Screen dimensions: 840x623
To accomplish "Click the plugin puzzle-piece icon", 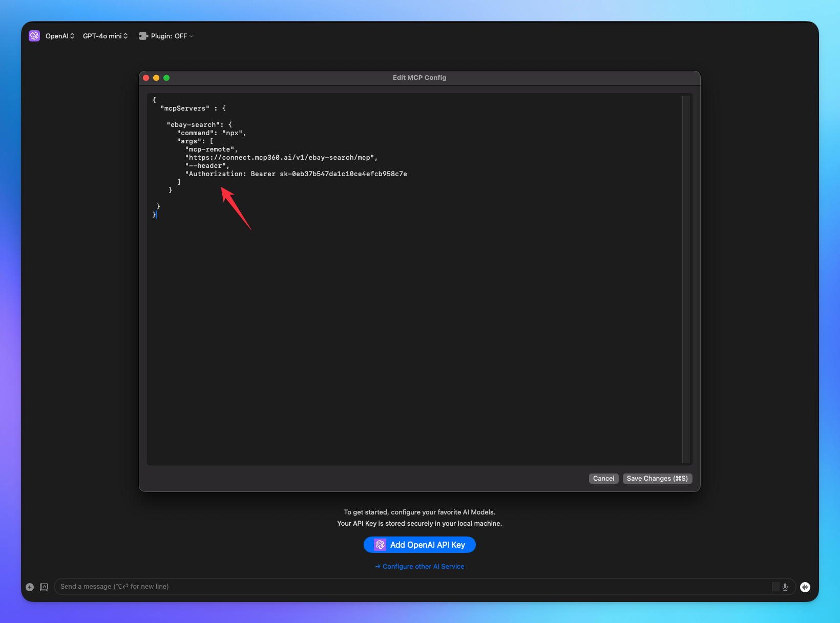I will coord(143,36).
